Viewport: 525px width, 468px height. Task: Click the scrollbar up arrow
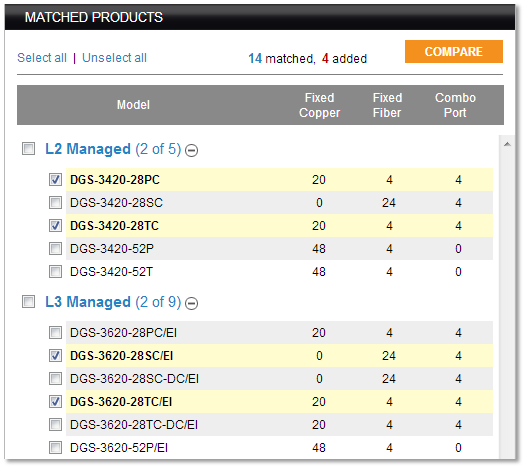(x=507, y=144)
